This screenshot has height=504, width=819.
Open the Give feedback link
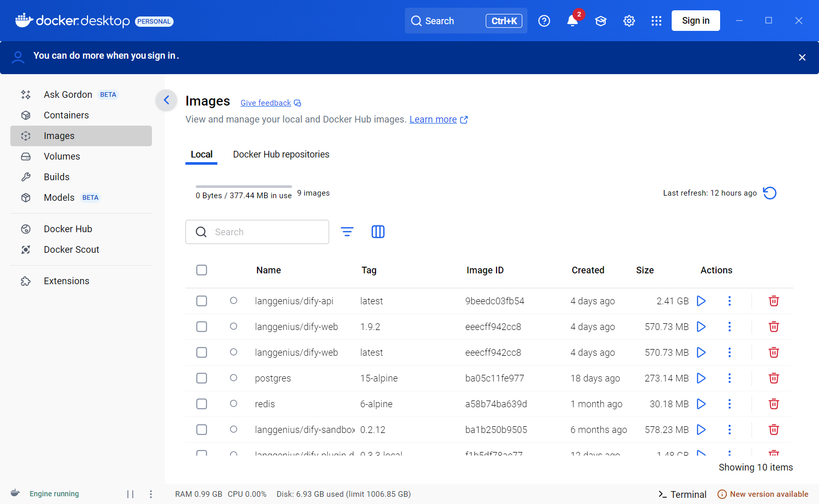pos(270,103)
